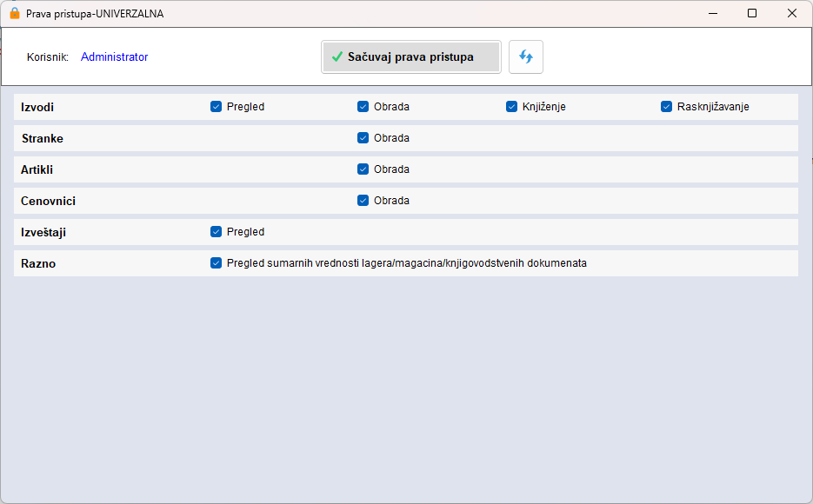This screenshot has height=504, width=813.
Task: Toggle Rasknjižavanje checkbox in Izvodi row
Action: [666, 107]
